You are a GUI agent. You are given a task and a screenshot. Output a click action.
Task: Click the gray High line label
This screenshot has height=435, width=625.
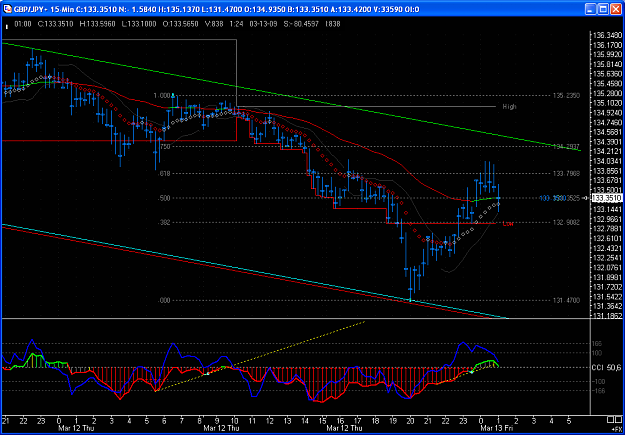click(509, 107)
